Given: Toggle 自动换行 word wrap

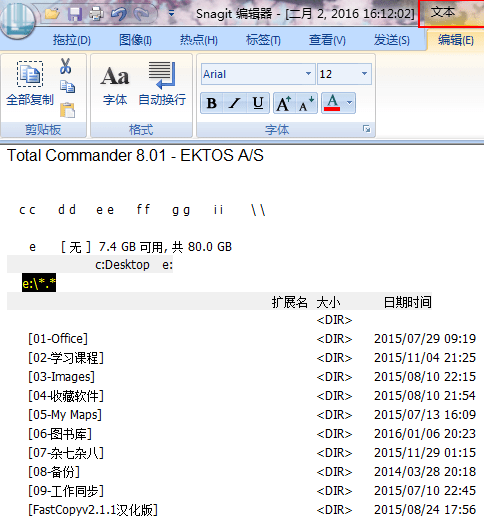Looking at the screenshot, I should [x=162, y=84].
